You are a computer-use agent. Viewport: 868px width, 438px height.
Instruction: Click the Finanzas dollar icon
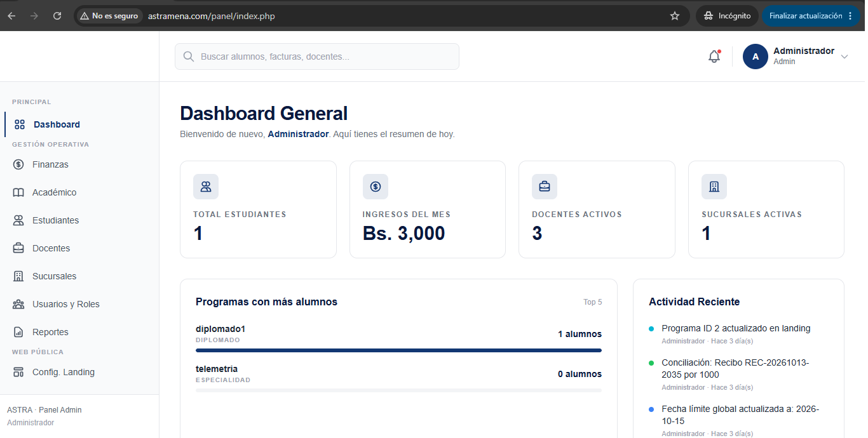[18, 164]
